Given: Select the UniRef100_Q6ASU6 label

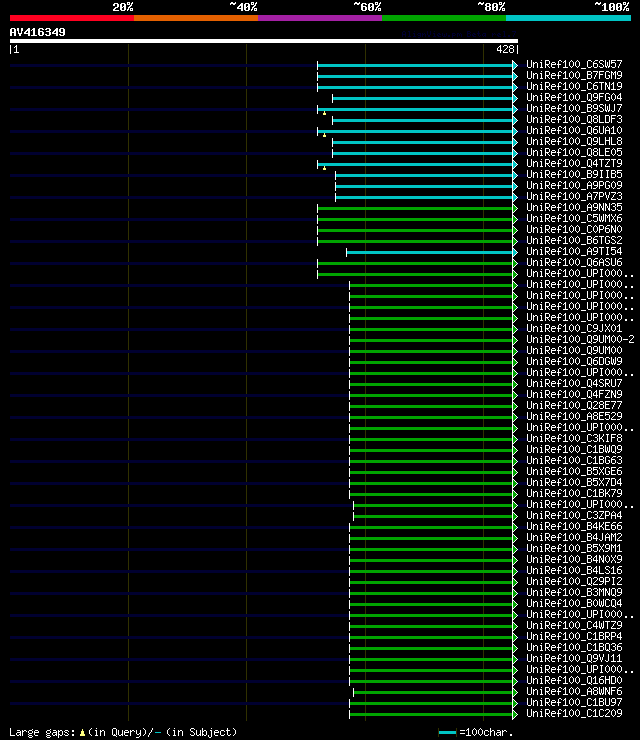Looking at the screenshot, I should 574,262.
